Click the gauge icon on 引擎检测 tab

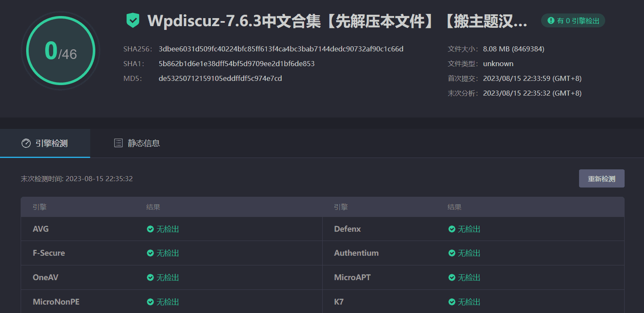pyautogui.click(x=26, y=143)
